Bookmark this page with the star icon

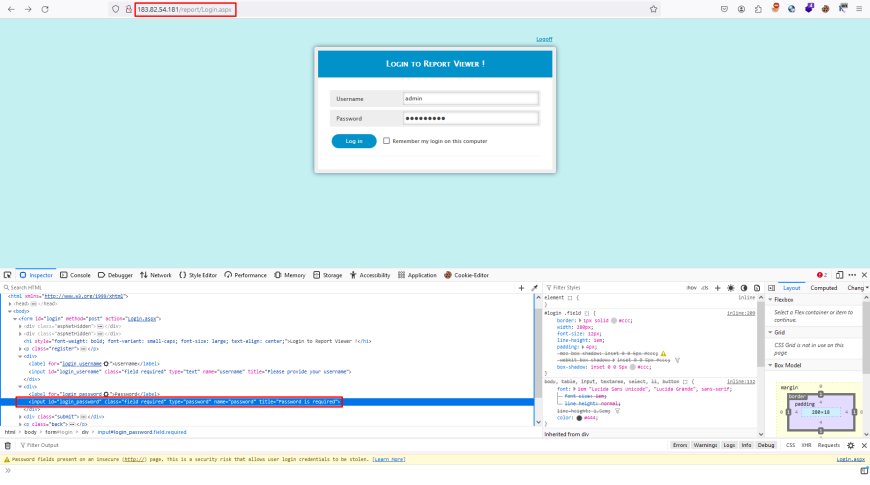[x=654, y=9]
